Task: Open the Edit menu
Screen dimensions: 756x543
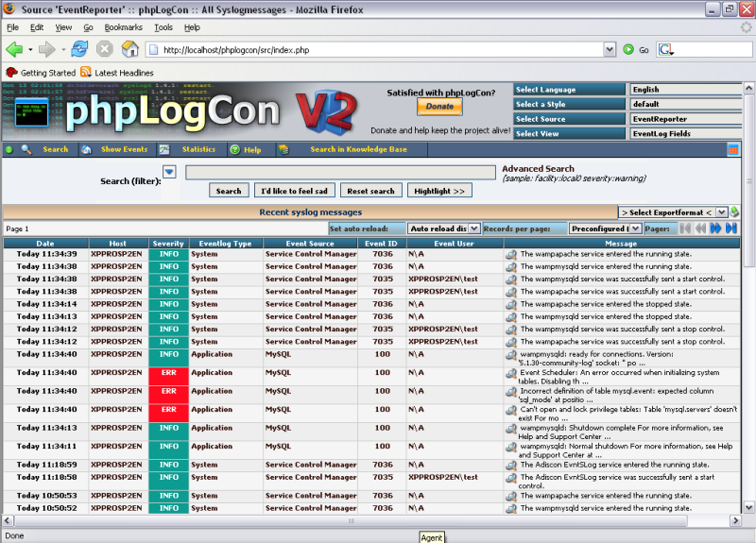Action: click(37, 27)
